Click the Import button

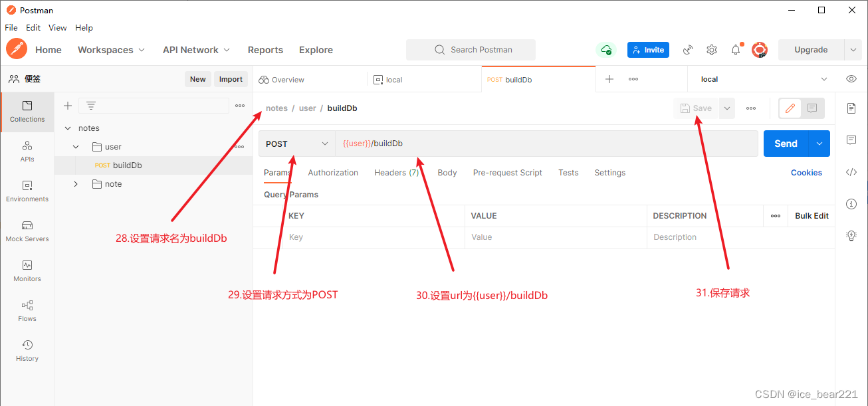click(231, 79)
